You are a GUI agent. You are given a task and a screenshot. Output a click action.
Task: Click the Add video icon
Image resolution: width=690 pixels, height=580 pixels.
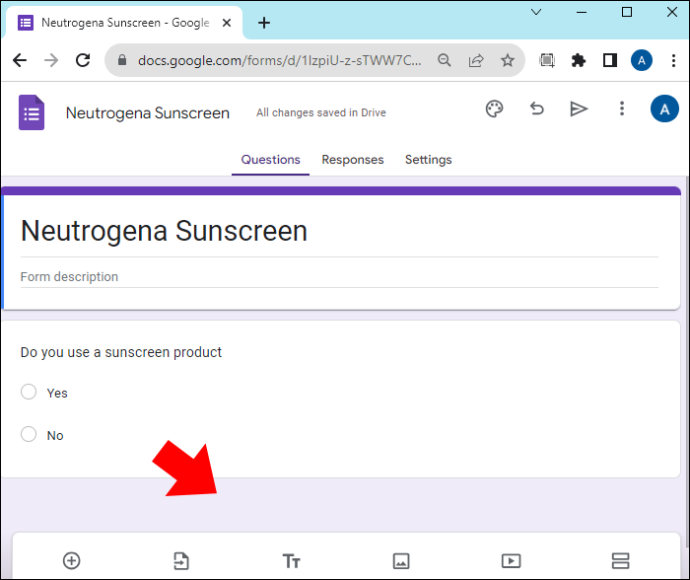click(511, 561)
